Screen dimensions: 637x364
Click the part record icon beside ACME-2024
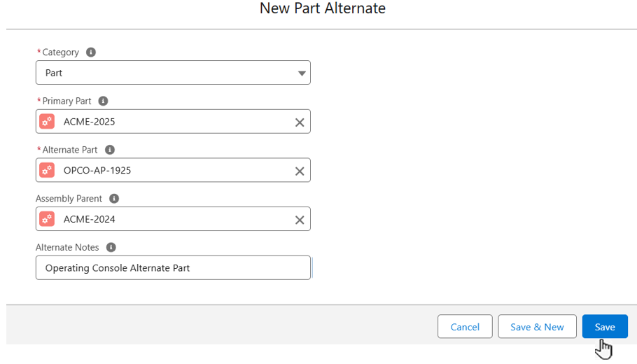click(x=47, y=219)
